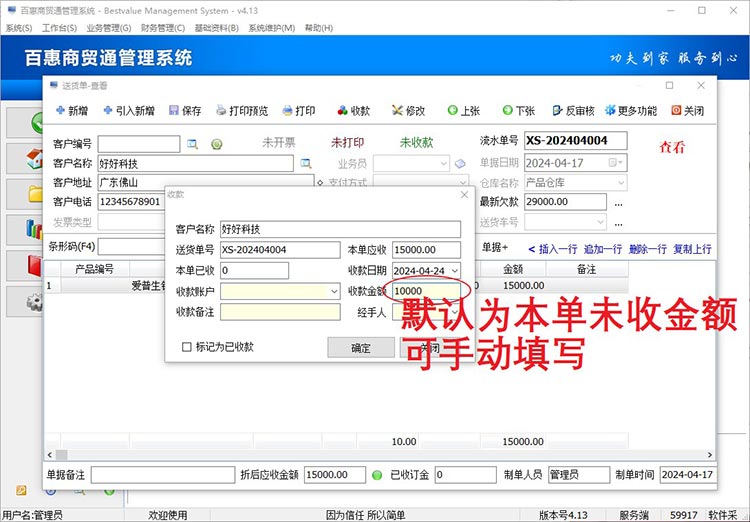Click the 引入新增 toolbar button

click(x=129, y=111)
